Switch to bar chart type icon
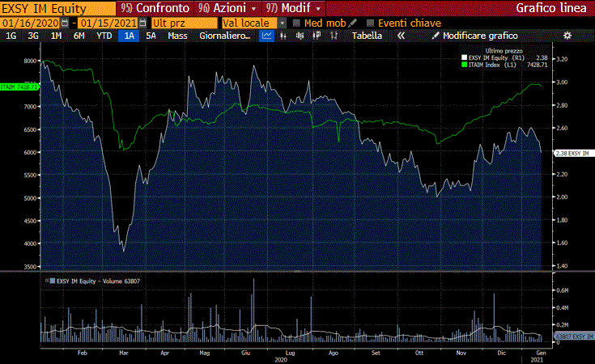The image size is (595, 364). coord(283,36)
